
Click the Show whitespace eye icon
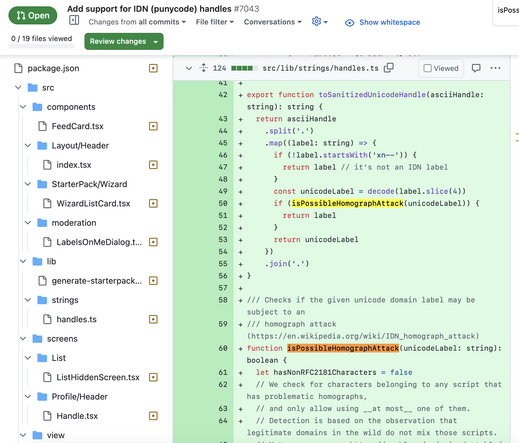349,23
